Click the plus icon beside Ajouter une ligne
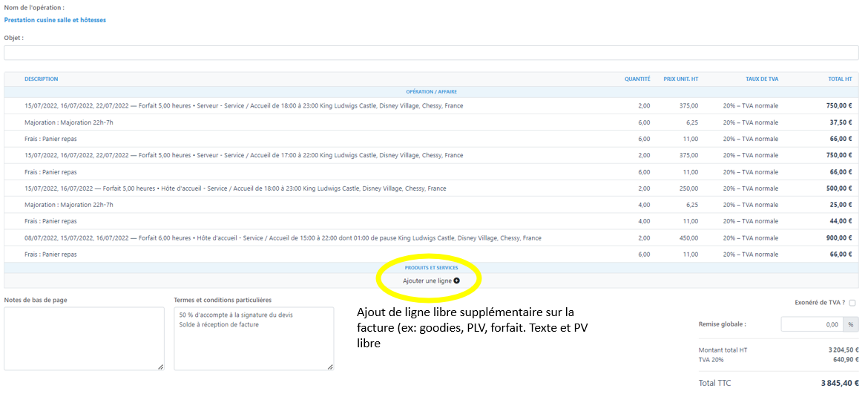This screenshot has height=397, width=868. (x=456, y=281)
